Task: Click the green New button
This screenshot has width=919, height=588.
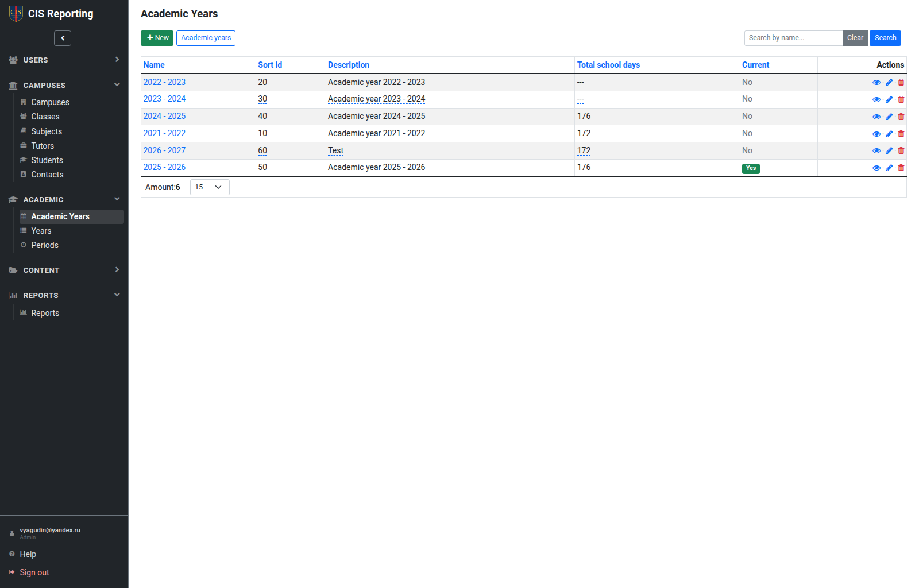Action: coord(157,38)
